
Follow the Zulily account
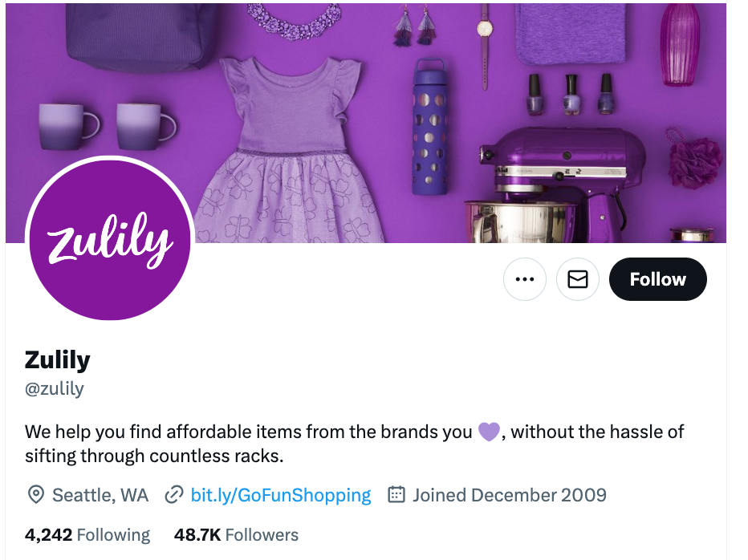pos(658,279)
